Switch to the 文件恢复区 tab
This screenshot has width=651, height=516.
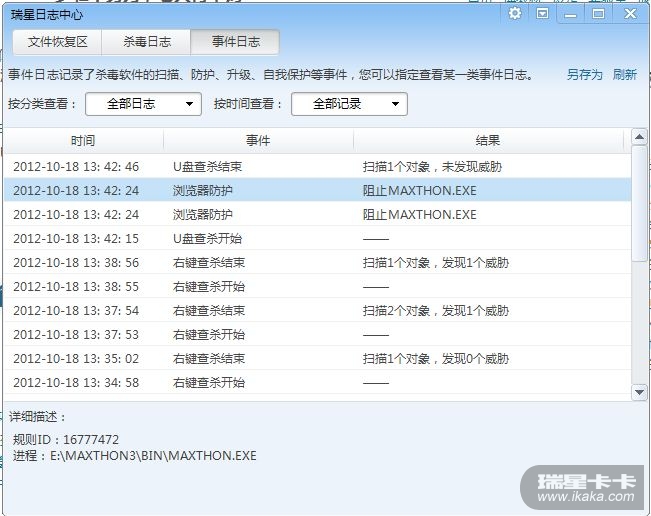(57, 42)
